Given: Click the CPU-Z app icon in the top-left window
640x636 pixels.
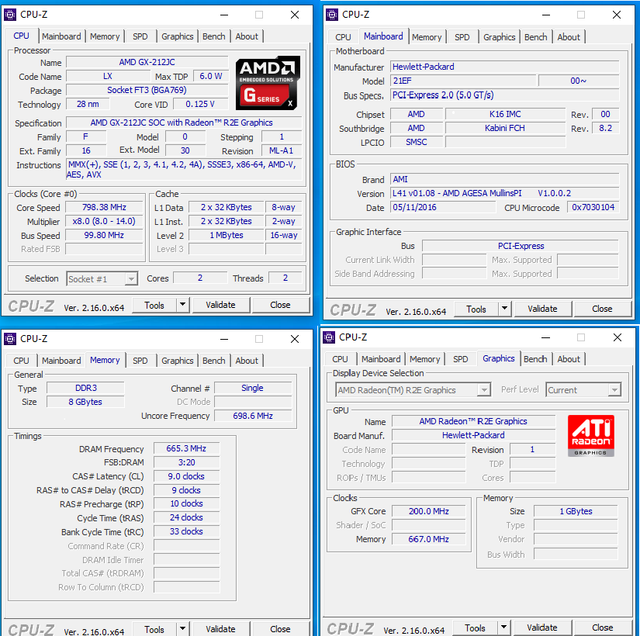Looking at the screenshot, I should (10, 15).
